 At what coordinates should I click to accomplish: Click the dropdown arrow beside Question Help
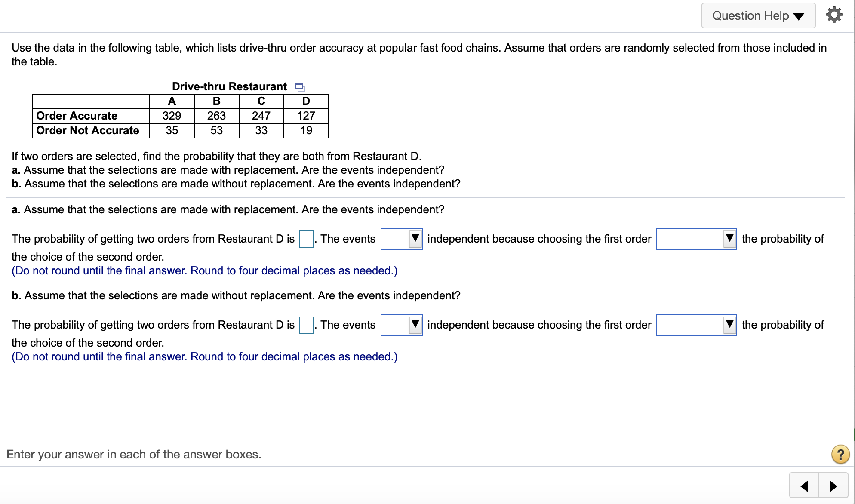pyautogui.click(x=799, y=15)
